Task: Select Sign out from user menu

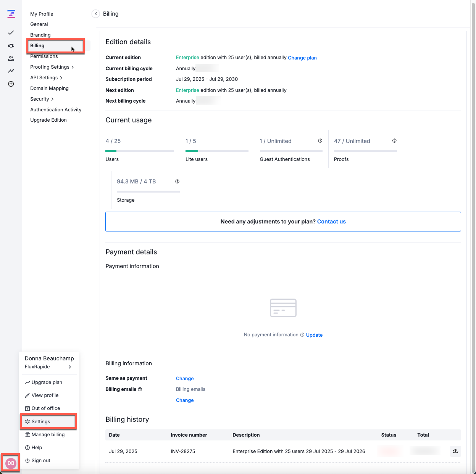Action: click(41, 461)
